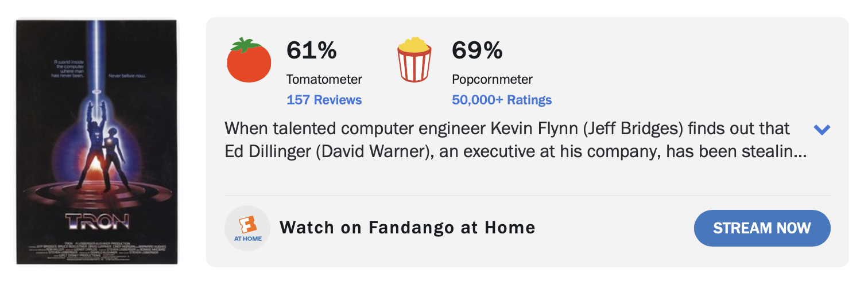Click the Fandango At Home logo icon
This screenshot has height=281, width=868.
pyautogui.click(x=247, y=228)
